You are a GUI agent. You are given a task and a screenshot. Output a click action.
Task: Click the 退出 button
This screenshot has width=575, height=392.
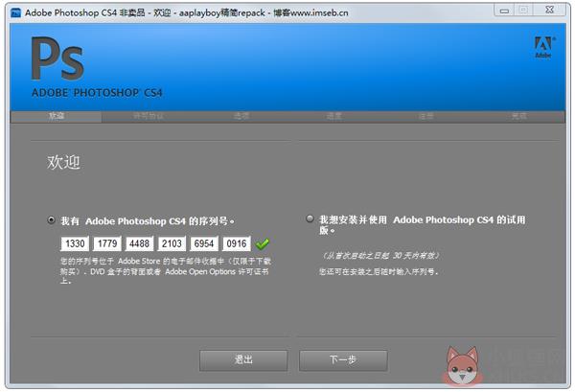243,360
